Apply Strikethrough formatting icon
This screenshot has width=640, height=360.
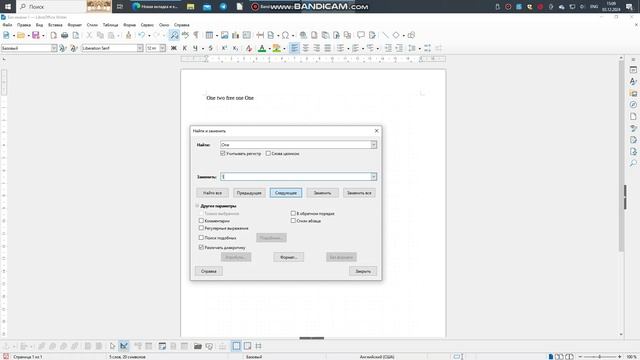211,48
